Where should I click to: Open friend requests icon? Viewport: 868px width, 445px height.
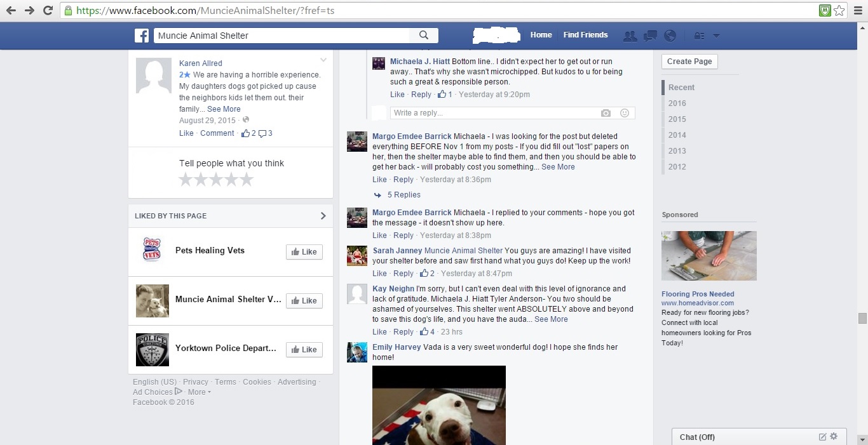[x=630, y=36]
